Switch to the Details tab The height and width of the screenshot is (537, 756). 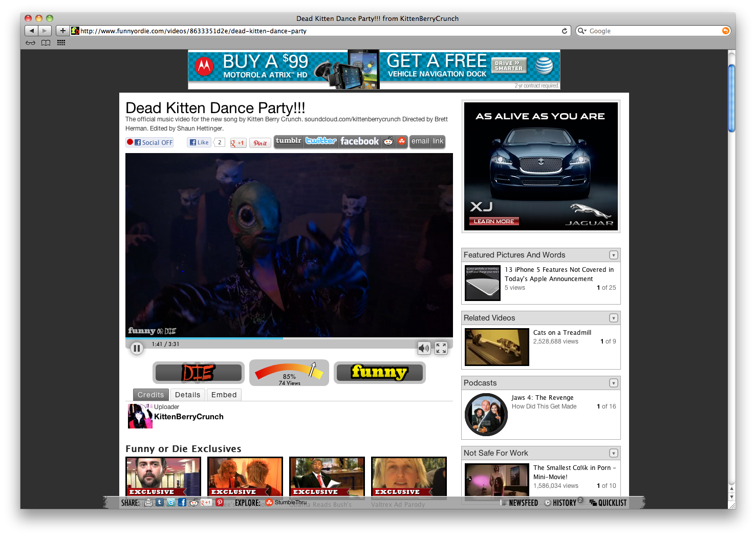pos(187,395)
